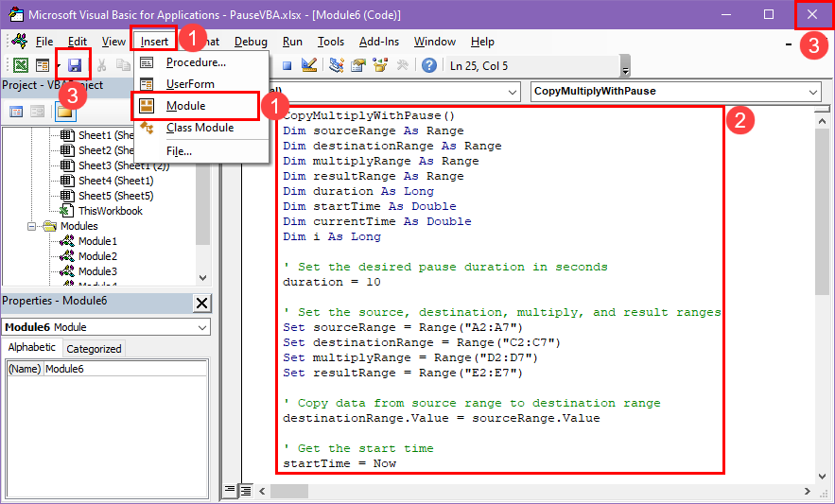Choose Procedure... from Insert menu

(x=201, y=62)
